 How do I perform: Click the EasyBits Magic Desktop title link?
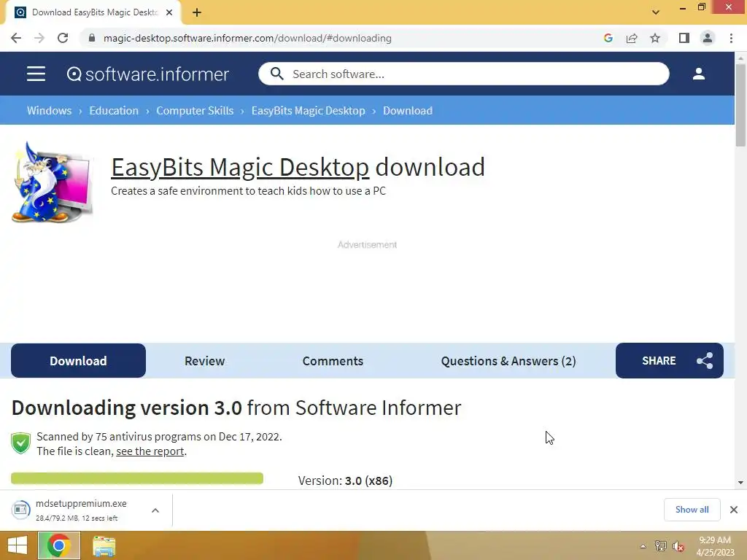point(240,167)
